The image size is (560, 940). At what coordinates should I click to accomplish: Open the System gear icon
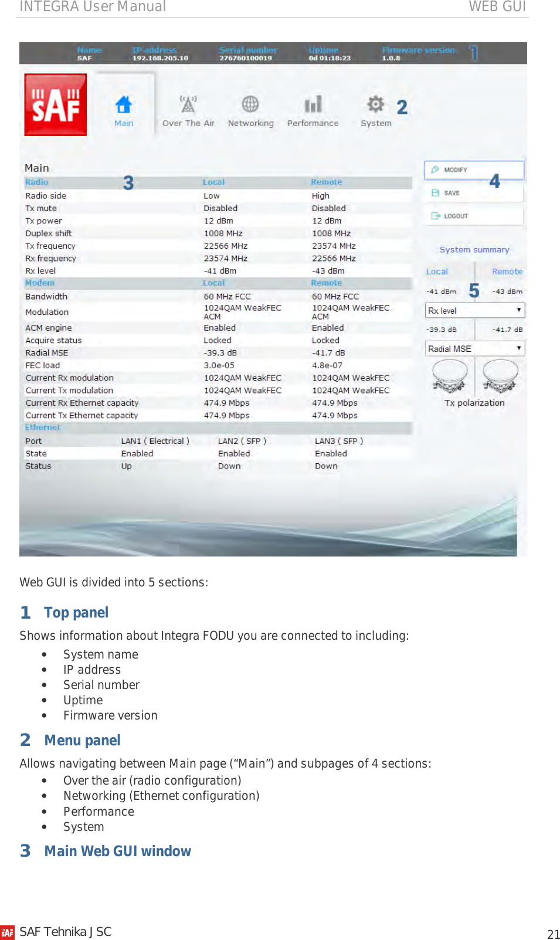point(375,104)
